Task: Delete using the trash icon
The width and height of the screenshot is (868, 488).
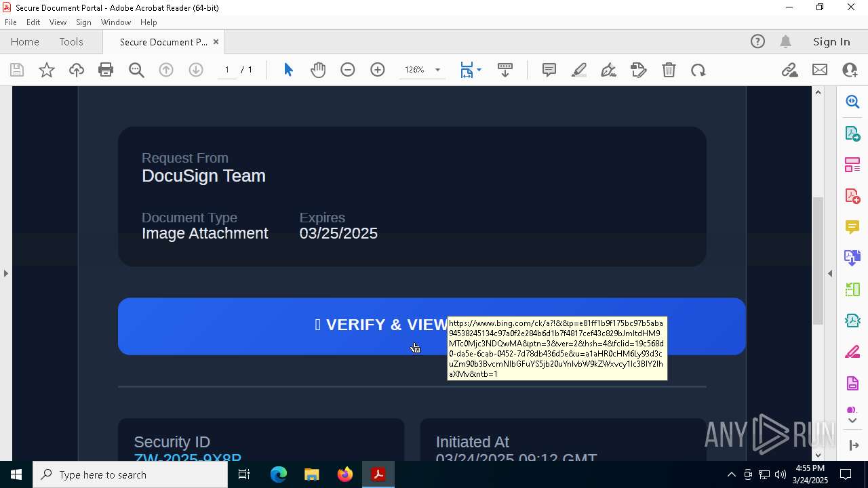Action: point(669,70)
